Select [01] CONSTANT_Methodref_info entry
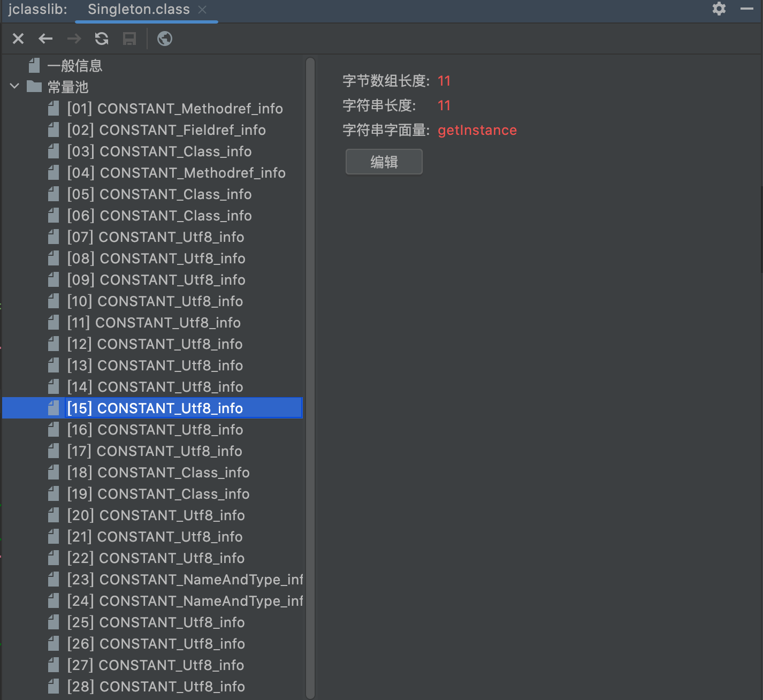The height and width of the screenshot is (700, 763). tap(175, 109)
